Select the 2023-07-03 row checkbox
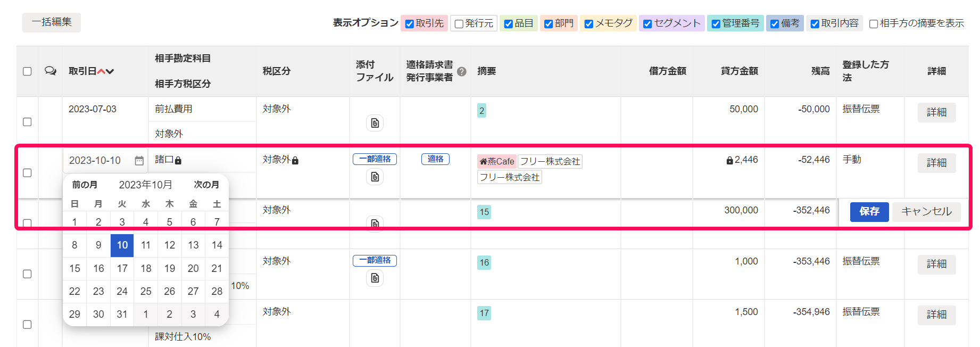This screenshot has width=980, height=347. [27, 122]
